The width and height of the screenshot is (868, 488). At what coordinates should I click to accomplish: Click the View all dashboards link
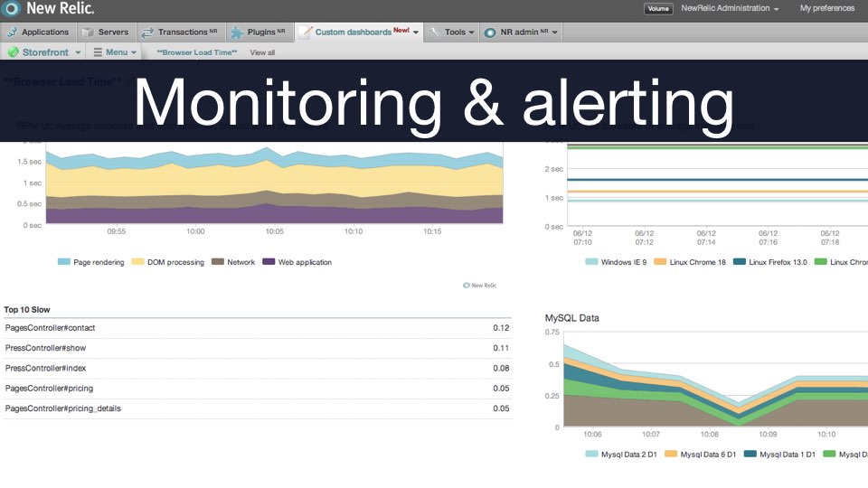(262, 53)
